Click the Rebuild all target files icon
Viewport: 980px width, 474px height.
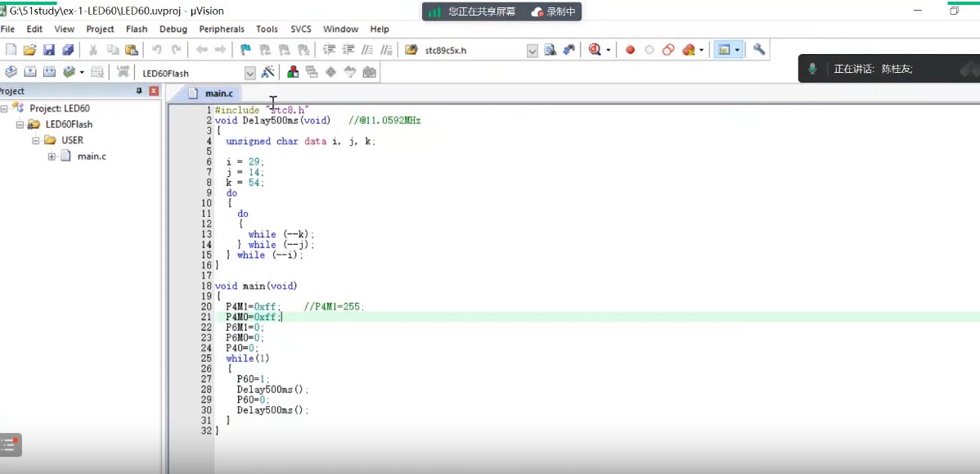(49, 72)
